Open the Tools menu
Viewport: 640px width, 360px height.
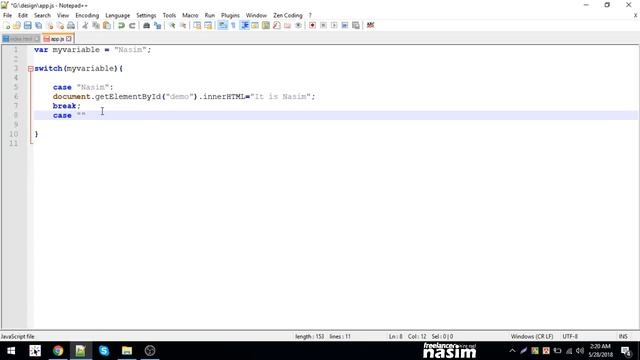(x=169, y=15)
